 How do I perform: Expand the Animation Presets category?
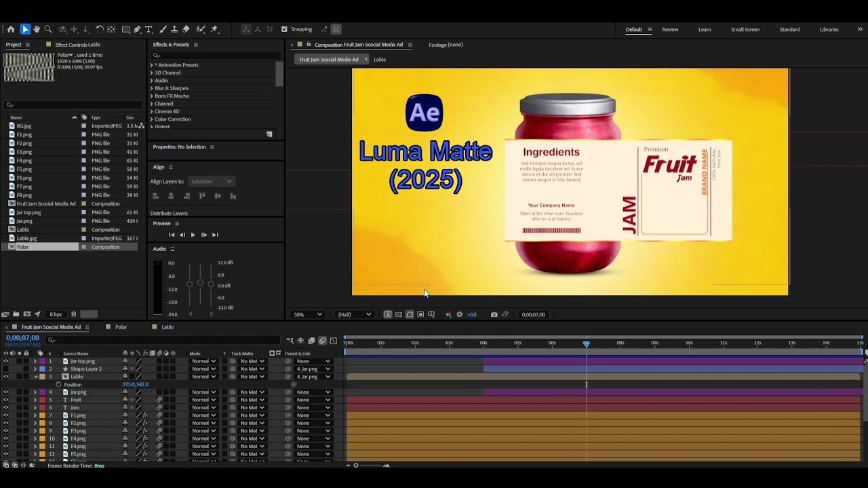tap(151, 65)
